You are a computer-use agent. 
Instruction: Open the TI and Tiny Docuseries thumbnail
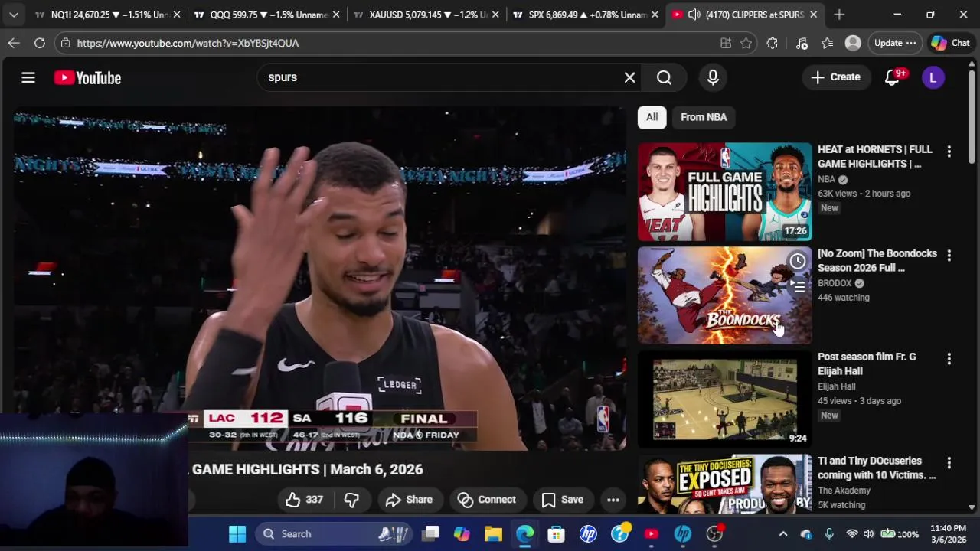[x=724, y=484]
